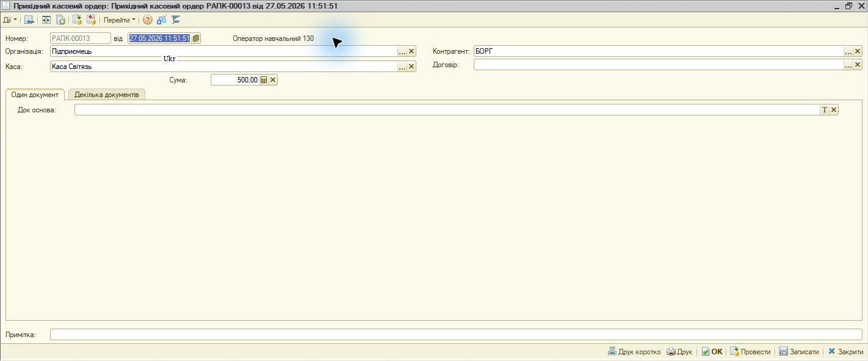The width and height of the screenshot is (868, 361).
Task: Click the unpost document toolbar icon with red arrow
Action: (92, 20)
